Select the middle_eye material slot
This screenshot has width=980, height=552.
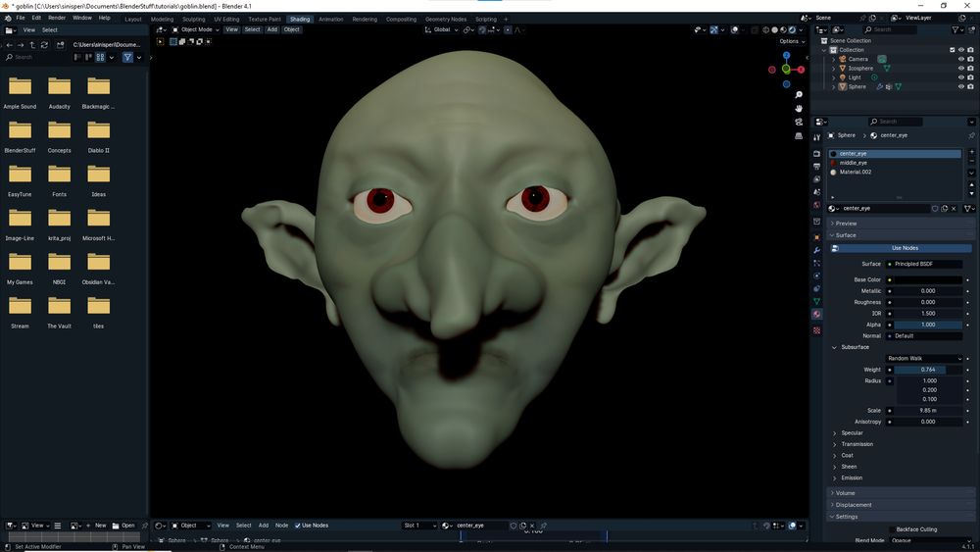(x=895, y=163)
